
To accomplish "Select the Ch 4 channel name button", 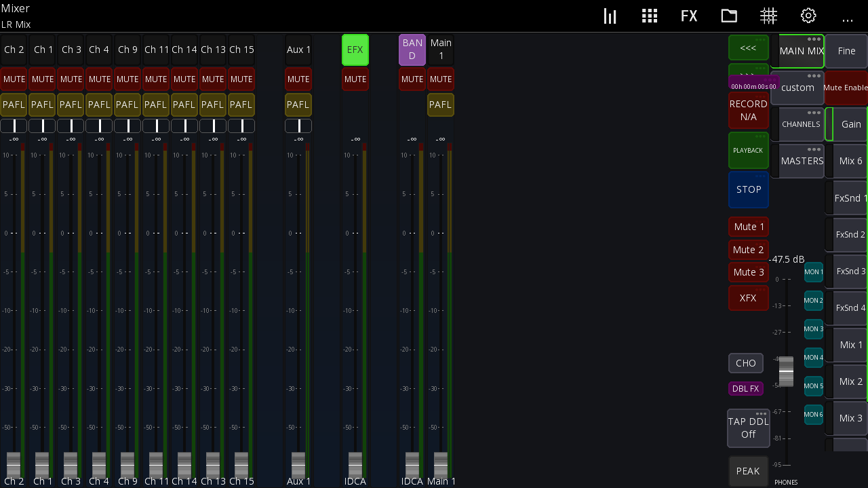I will click(99, 50).
